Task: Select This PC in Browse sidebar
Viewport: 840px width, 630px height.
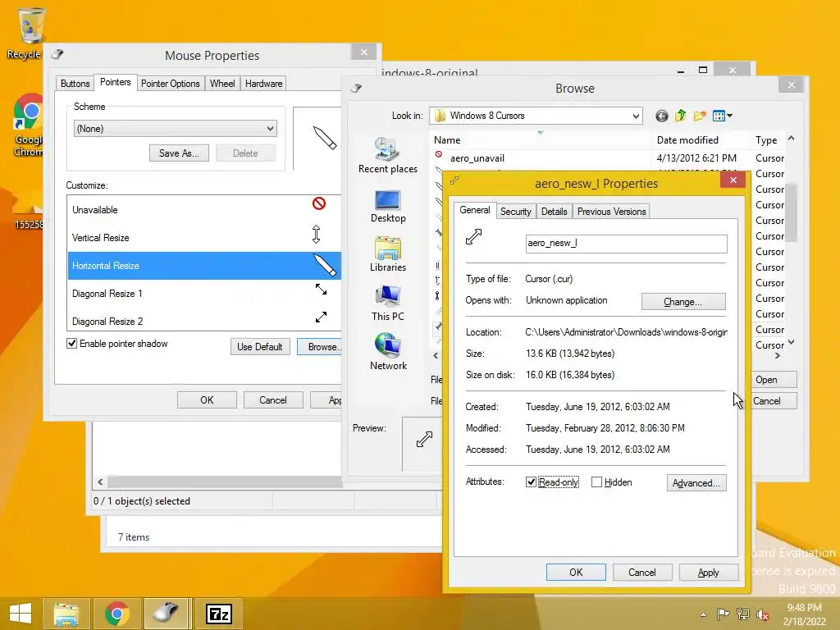Action: click(387, 304)
